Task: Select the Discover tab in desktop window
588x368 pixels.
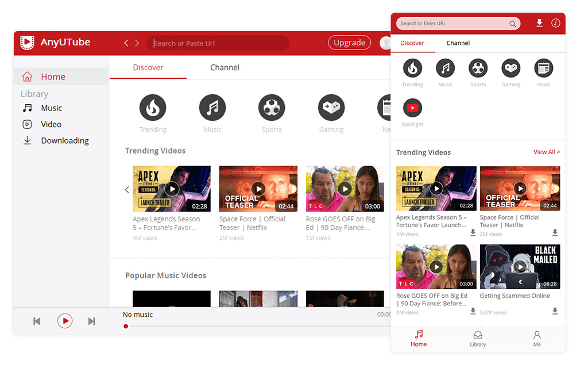Action: [x=148, y=68]
